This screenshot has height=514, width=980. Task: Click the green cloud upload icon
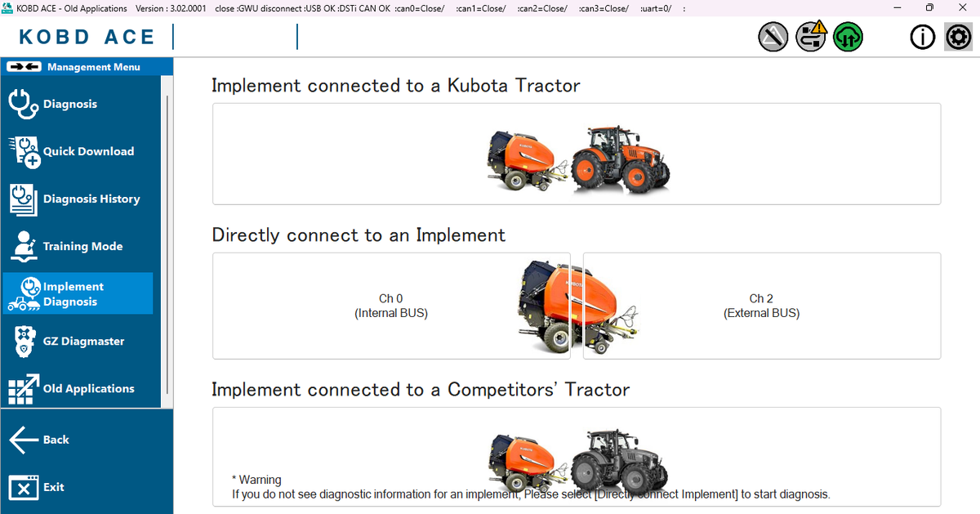point(849,37)
